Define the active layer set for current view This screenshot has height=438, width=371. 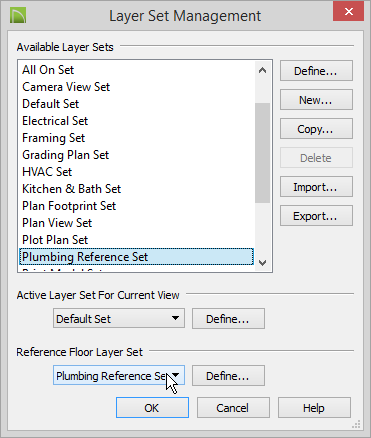pyautogui.click(x=228, y=319)
